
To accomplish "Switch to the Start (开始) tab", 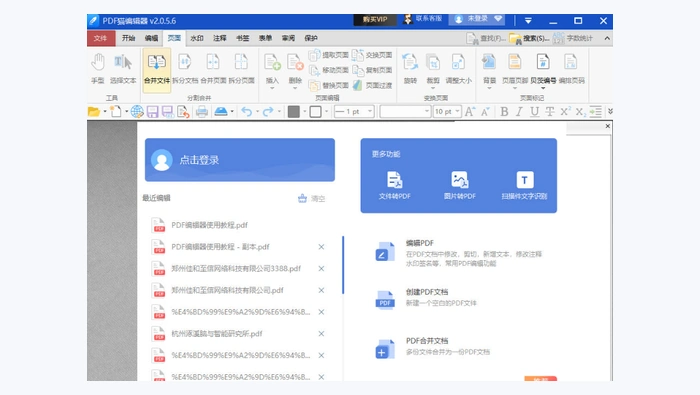I will [129, 38].
